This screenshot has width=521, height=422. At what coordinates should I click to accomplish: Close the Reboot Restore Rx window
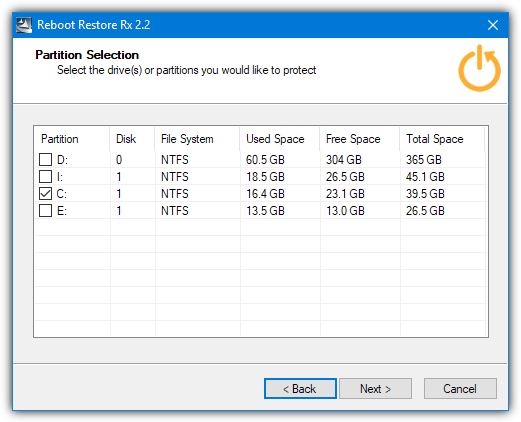[493, 25]
